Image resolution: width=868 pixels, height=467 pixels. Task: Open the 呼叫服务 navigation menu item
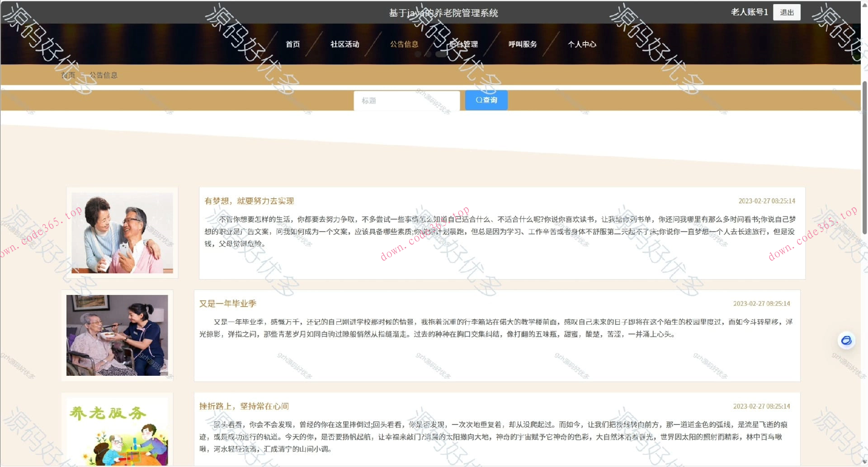522,44
